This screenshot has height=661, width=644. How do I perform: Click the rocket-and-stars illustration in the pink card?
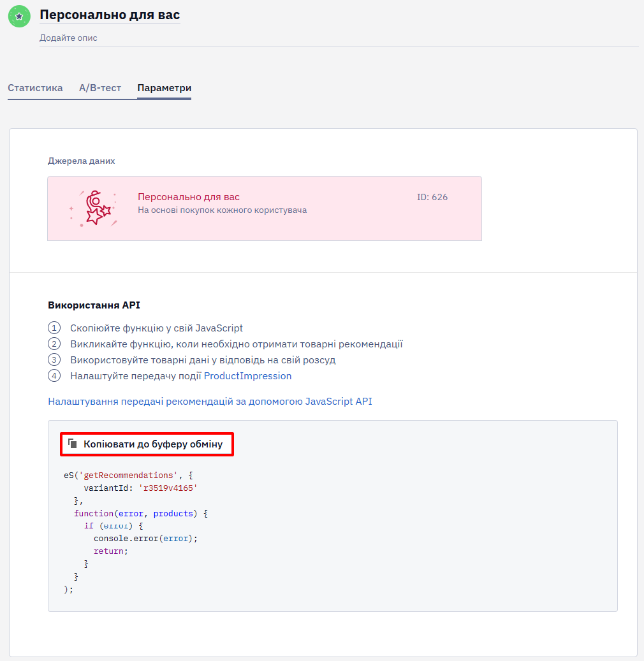[93, 208]
